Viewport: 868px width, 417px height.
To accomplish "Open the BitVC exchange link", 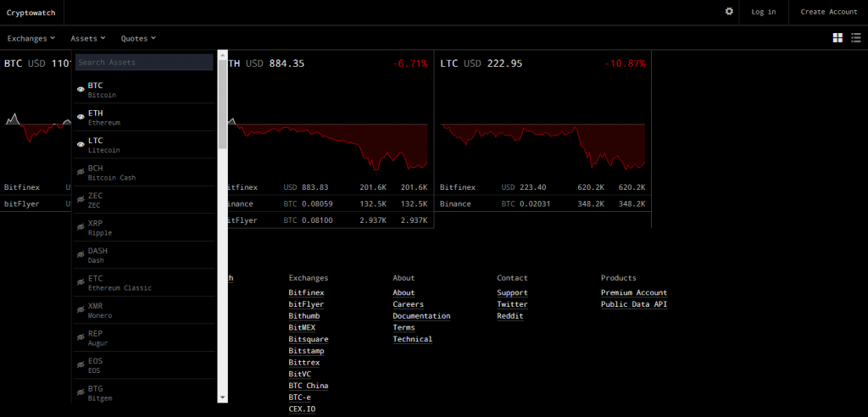I will click(x=299, y=374).
